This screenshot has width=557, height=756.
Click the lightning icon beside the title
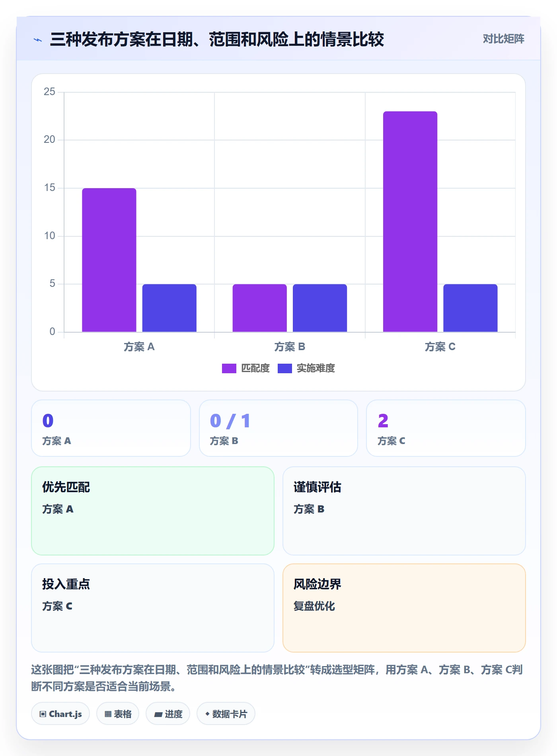tap(38, 40)
